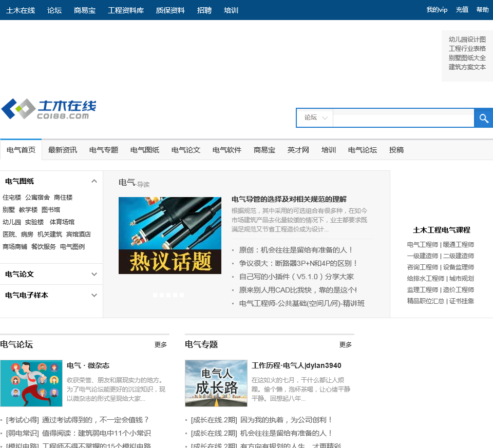Open 别墅 drawings category
The image size is (493, 448).
pyautogui.click(x=9, y=209)
